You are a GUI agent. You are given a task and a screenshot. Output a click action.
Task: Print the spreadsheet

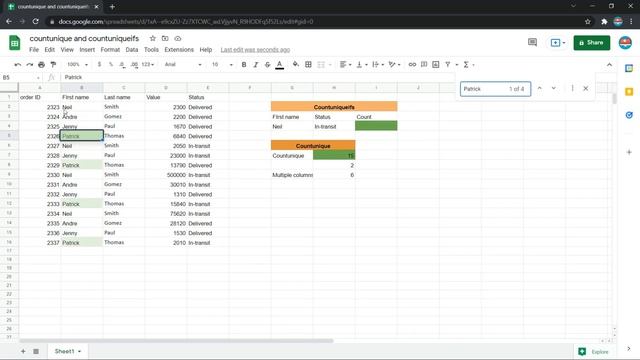coord(41,64)
